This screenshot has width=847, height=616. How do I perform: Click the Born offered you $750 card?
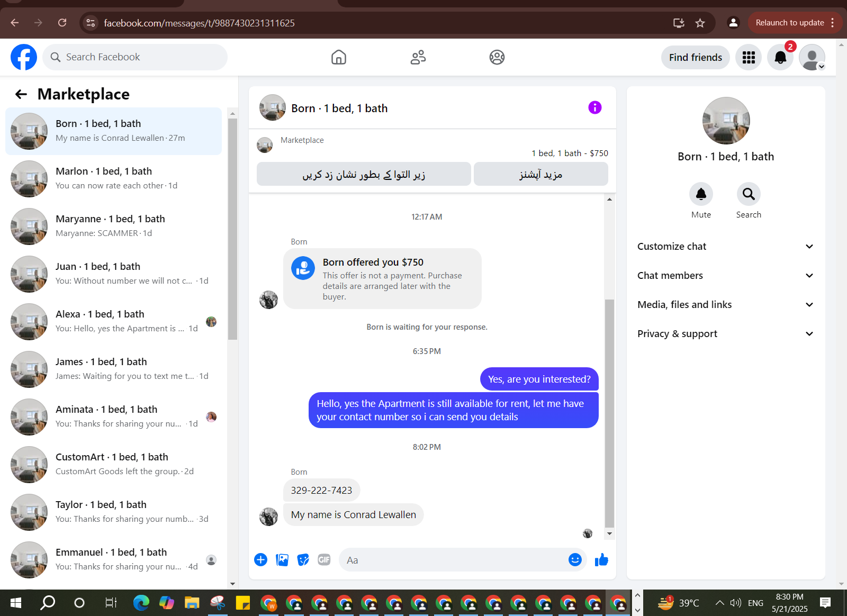tap(382, 279)
